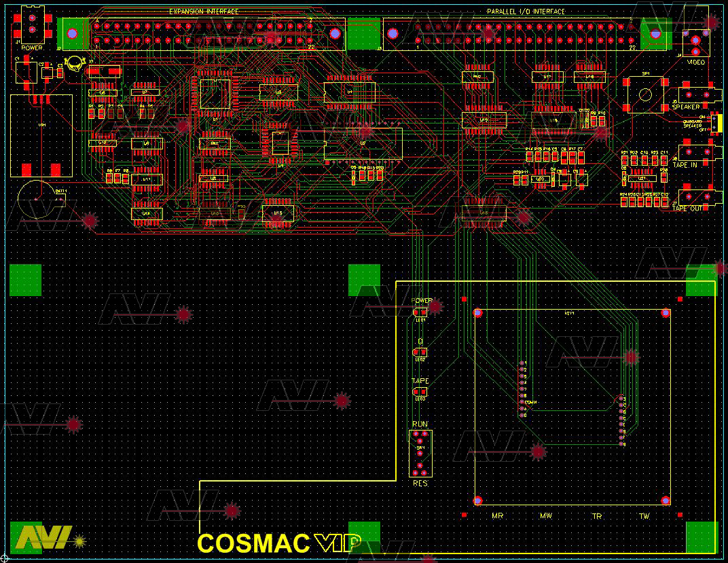This screenshot has width=728, height=563.
Task: Select the BAT1 round battery footprint
Action: click(x=39, y=200)
